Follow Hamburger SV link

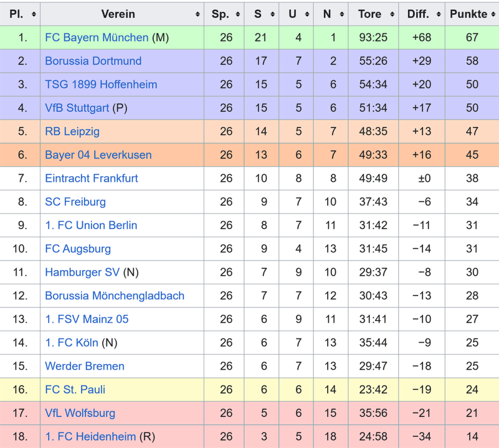(x=82, y=272)
